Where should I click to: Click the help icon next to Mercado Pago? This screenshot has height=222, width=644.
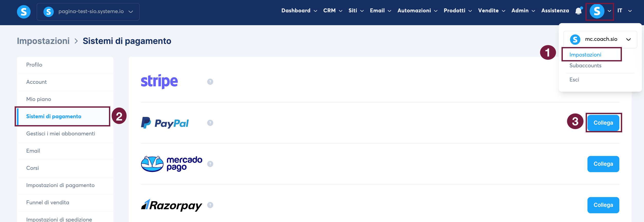click(210, 164)
